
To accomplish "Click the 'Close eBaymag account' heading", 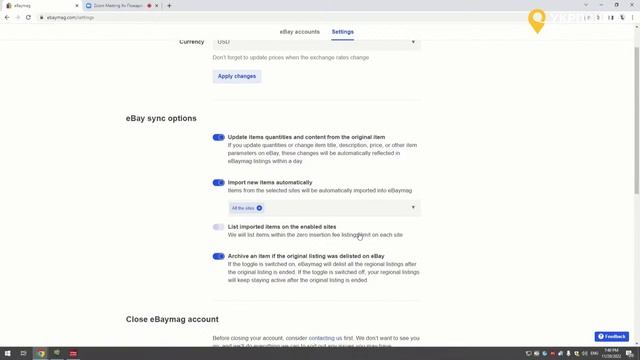I will coord(172,319).
